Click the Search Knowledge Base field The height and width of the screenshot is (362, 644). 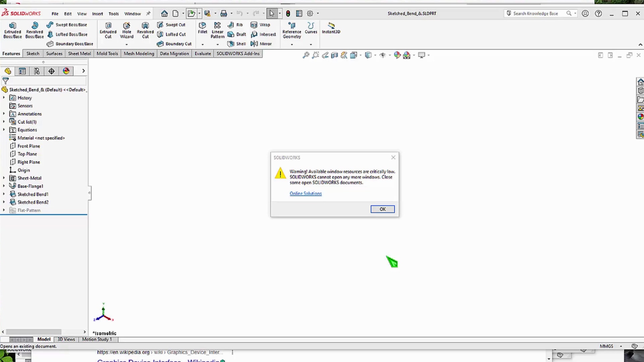535,13
